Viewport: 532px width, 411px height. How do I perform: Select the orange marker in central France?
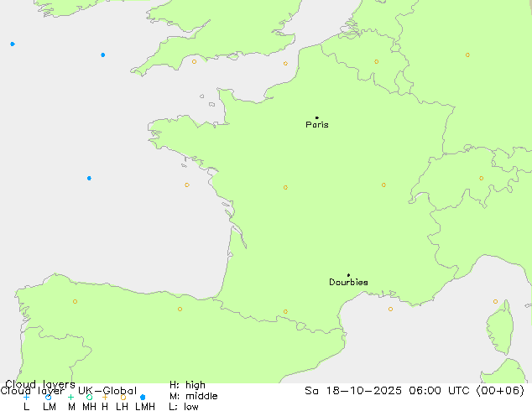285,187
